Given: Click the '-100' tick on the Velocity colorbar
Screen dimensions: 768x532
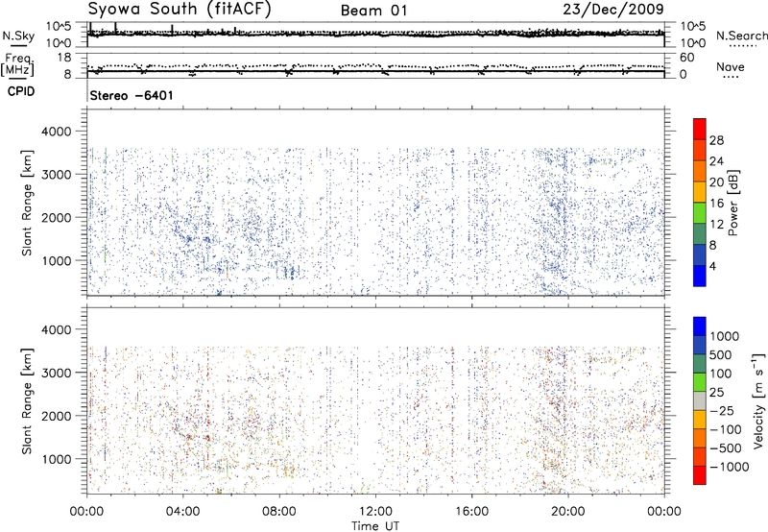Looking at the screenshot, I should (x=726, y=429).
